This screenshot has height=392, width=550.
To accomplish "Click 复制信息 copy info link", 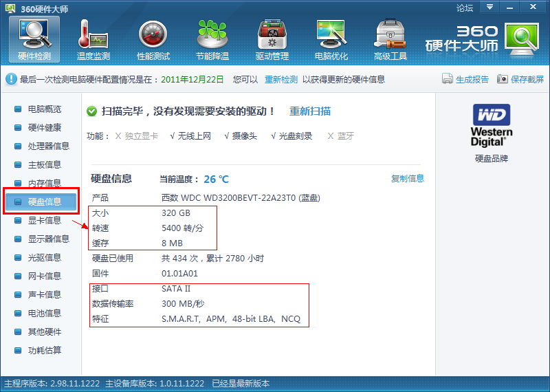I will coord(408,179).
